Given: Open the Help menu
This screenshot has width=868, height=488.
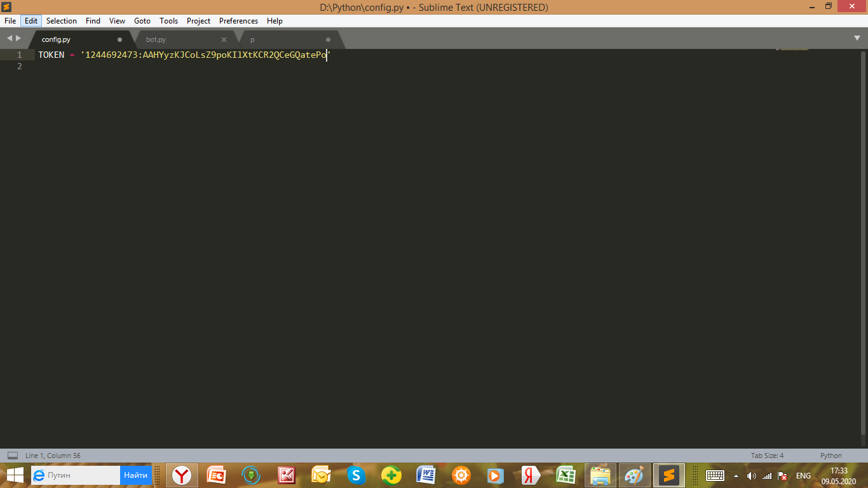Looking at the screenshot, I should tap(275, 21).
